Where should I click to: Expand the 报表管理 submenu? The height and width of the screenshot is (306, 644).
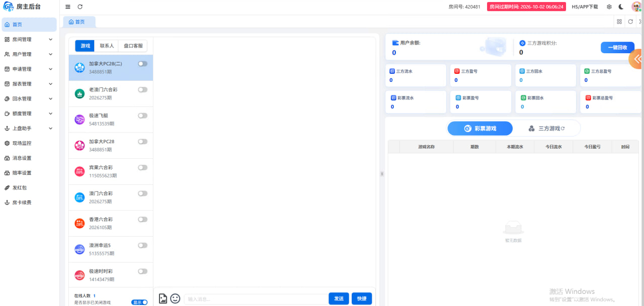point(29,84)
